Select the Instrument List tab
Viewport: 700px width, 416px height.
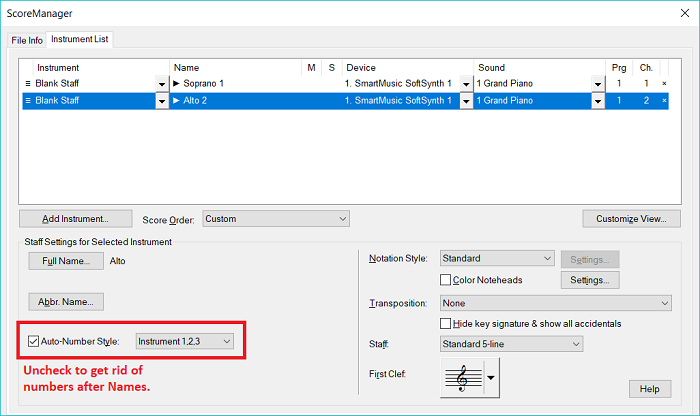pyautogui.click(x=80, y=39)
